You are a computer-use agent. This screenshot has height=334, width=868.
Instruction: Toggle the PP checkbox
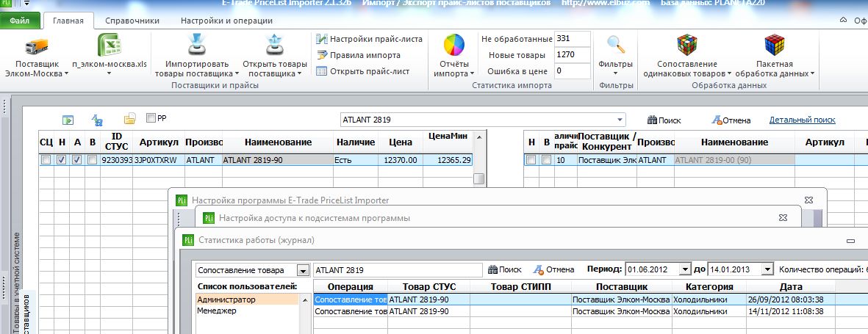pyautogui.click(x=151, y=117)
